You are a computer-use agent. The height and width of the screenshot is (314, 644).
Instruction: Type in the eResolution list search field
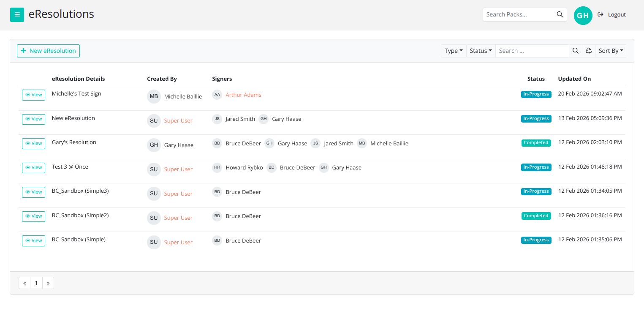point(532,51)
